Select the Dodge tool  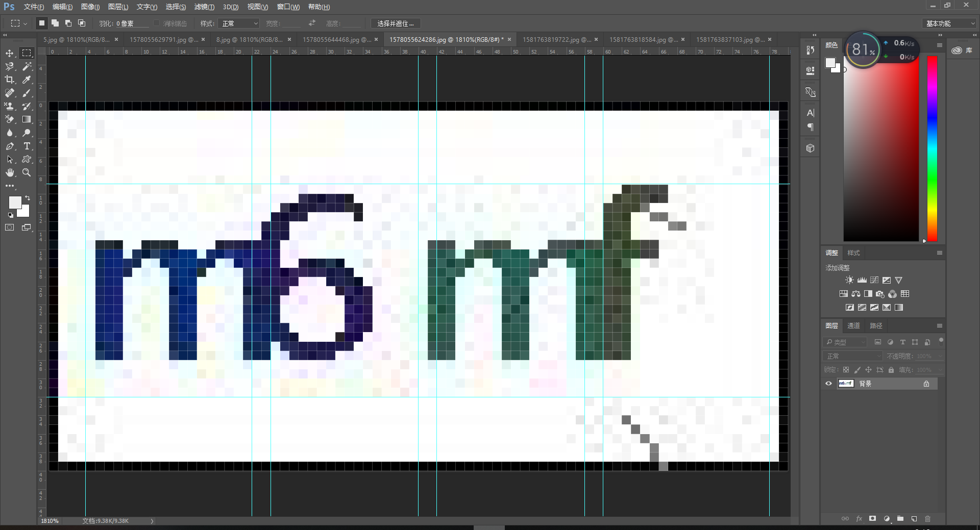tap(27, 133)
